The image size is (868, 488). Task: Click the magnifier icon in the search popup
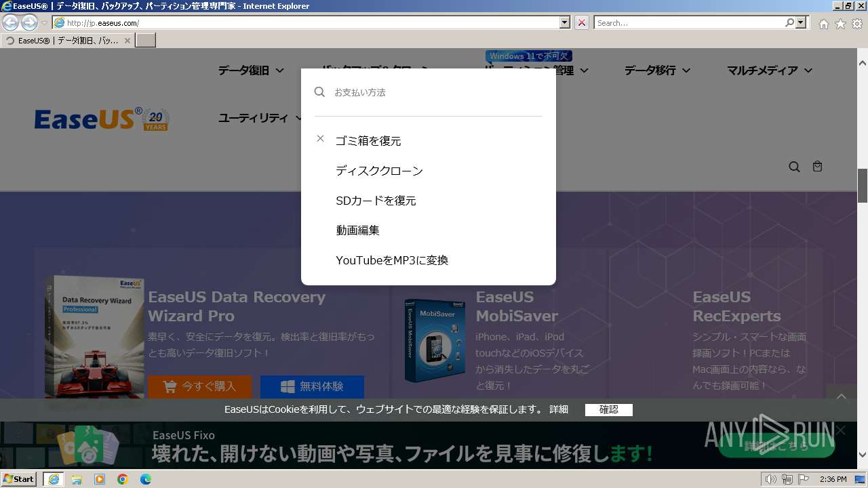pos(319,91)
